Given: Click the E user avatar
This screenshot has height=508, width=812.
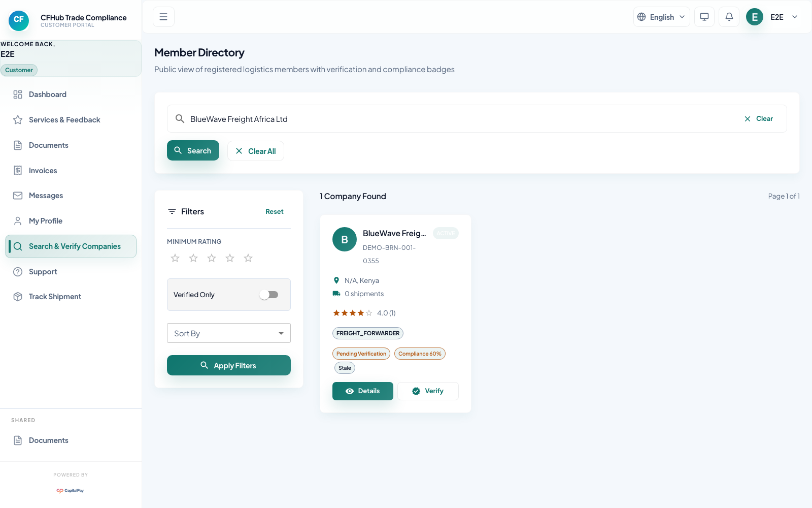Looking at the screenshot, I should point(754,17).
